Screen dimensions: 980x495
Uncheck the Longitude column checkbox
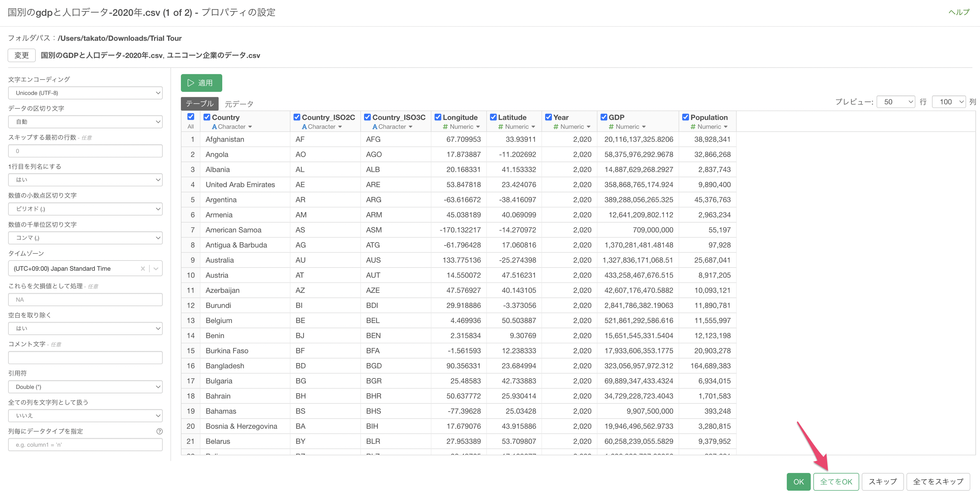pos(437,117)
